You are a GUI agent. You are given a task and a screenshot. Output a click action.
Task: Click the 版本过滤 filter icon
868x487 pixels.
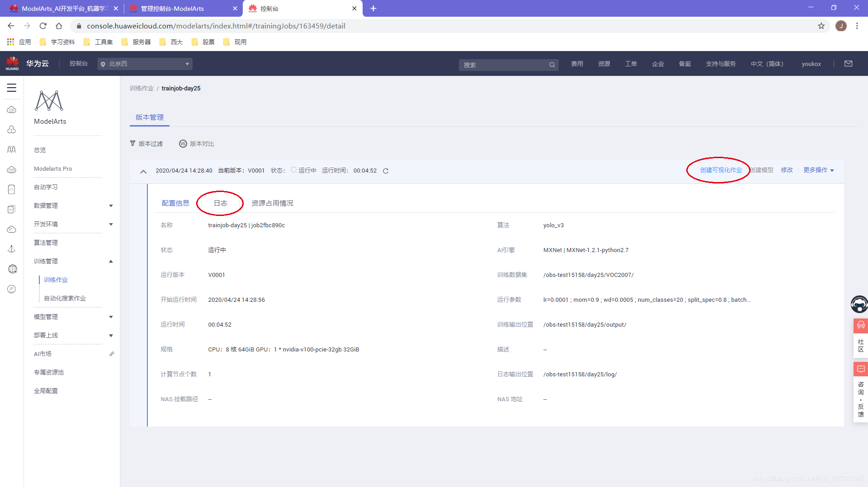132,143
